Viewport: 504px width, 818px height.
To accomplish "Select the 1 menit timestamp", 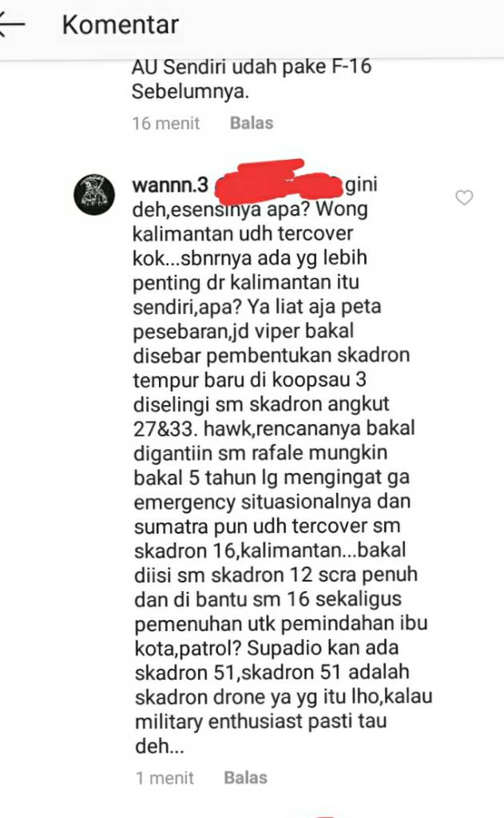I will (165, 778).
